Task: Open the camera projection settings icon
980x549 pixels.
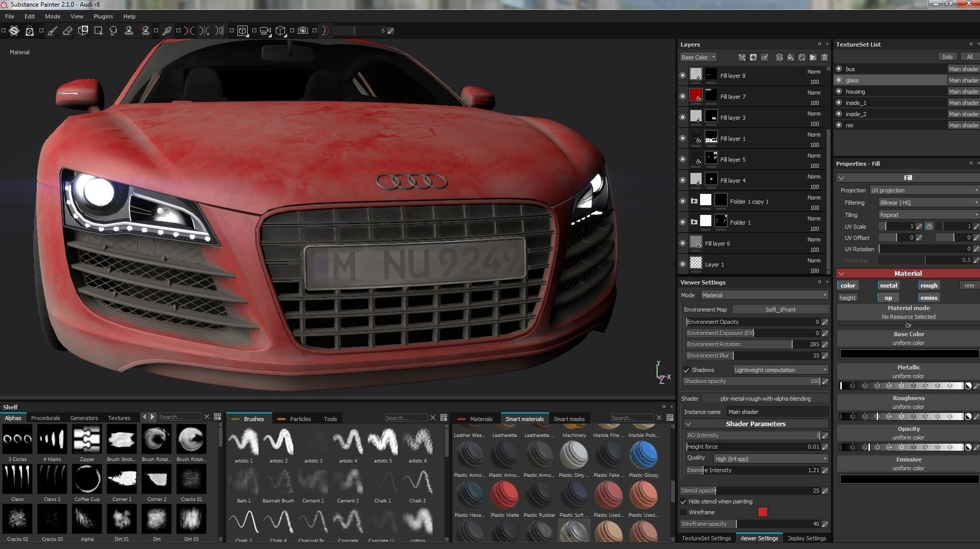Action: [265, 31]
